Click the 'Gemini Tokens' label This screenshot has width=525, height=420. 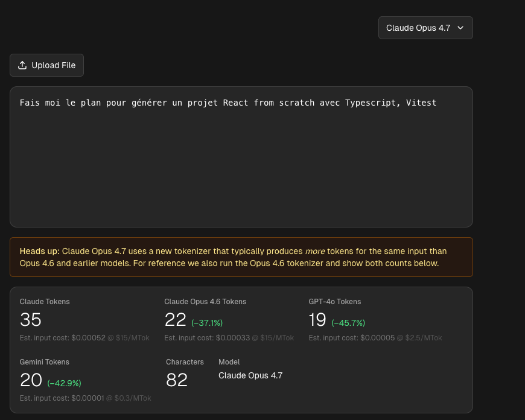pyautogui.click(x=45, y=361)
